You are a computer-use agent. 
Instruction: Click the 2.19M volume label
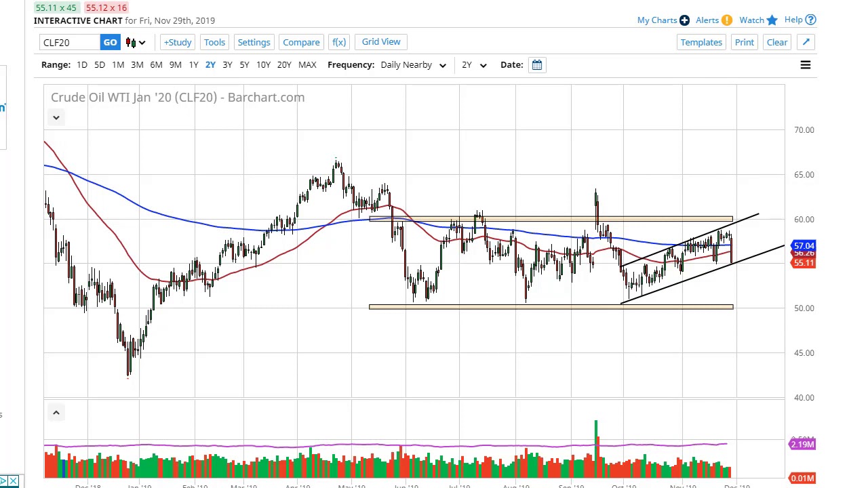click(x=802, y=445)
